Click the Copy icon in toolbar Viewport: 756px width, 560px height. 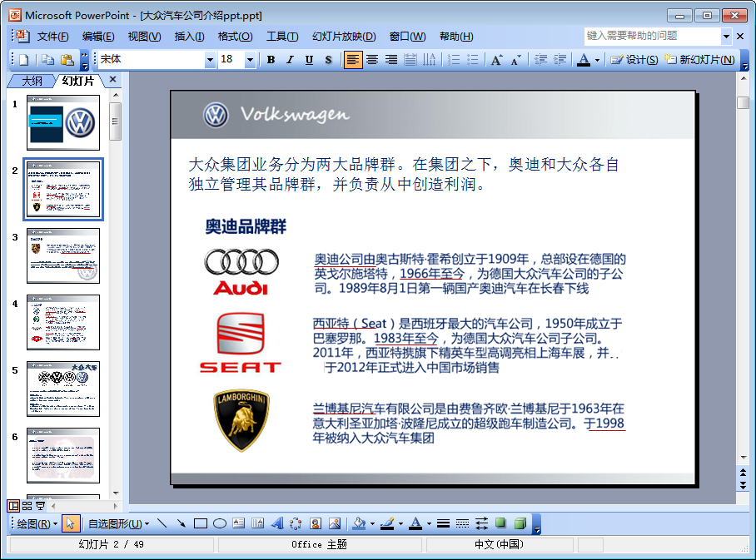coord(47,60)
